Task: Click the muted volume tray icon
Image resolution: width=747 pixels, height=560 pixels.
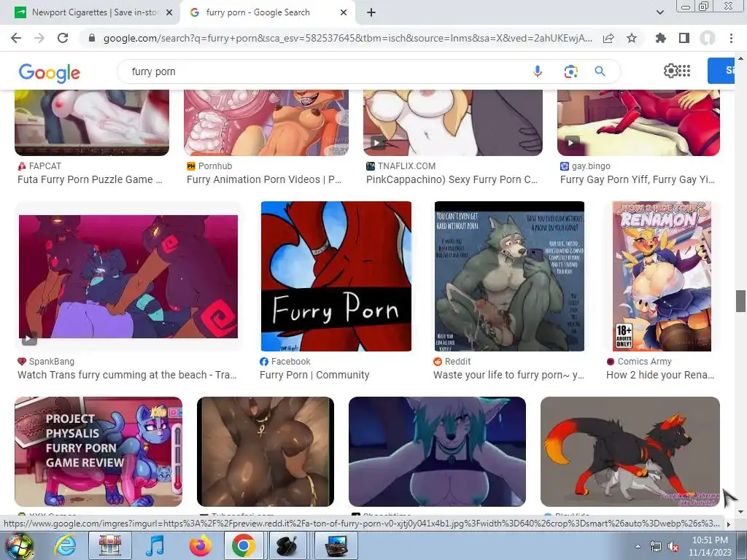Action: 673,547
